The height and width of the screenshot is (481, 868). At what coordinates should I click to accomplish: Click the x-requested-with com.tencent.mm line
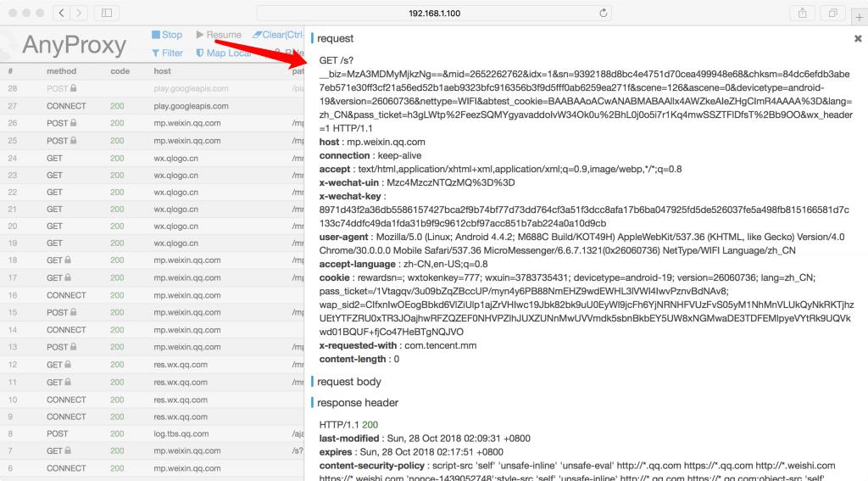(398, 345)
